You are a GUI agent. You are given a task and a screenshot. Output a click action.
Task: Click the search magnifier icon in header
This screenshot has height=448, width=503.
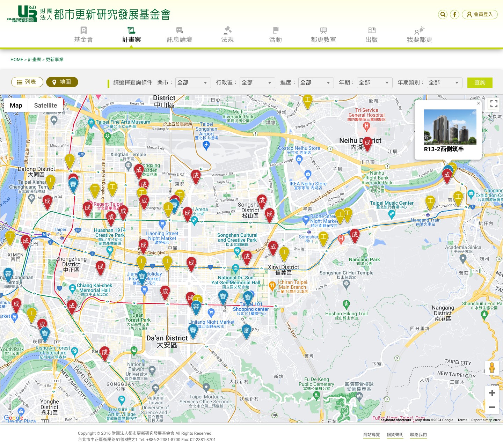click(x=443, y=14)
